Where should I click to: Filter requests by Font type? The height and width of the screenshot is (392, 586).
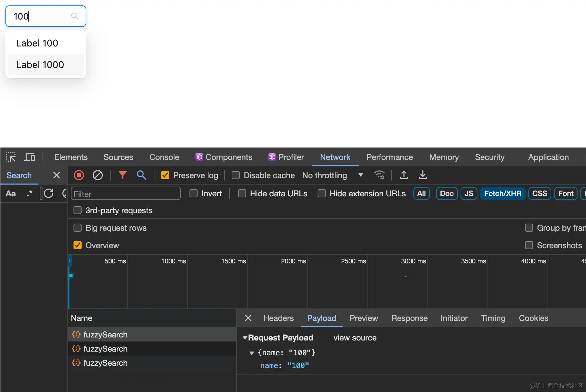tap(565, 193)
